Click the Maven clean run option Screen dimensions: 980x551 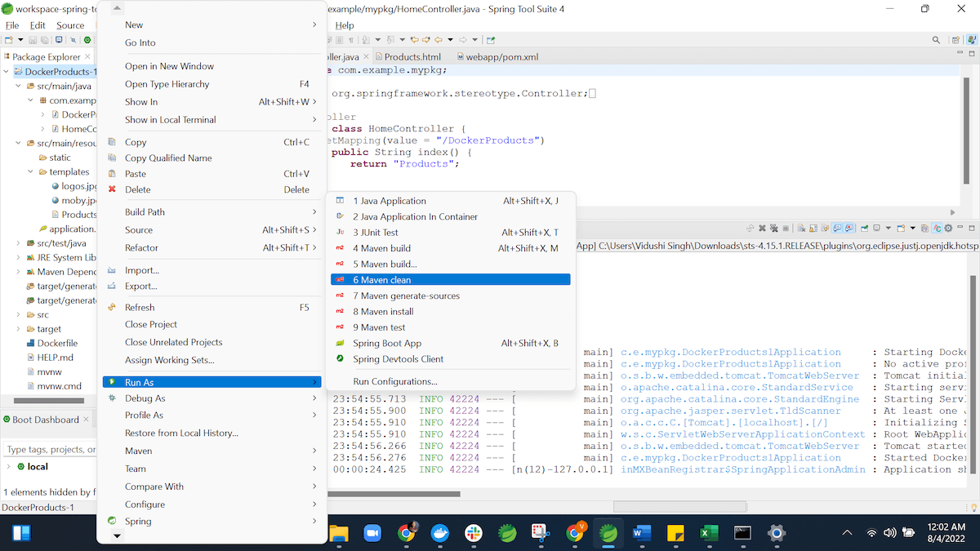coord(381,280)
